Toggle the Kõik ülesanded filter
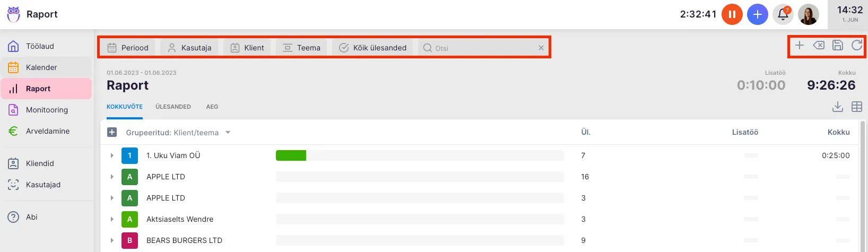 pyautogui.click(x=373, y=48)
